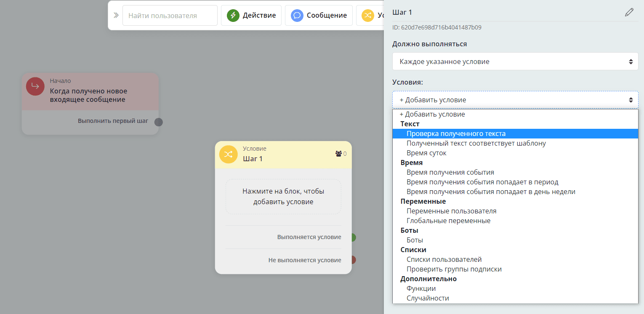Click the users count icon on Шаг 1
The width and height of the screenshot is (644, 314).
338,154
